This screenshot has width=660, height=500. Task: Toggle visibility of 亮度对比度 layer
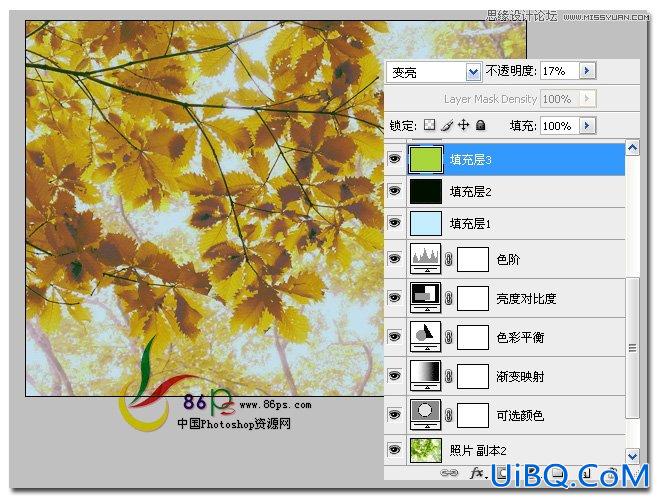394,297
